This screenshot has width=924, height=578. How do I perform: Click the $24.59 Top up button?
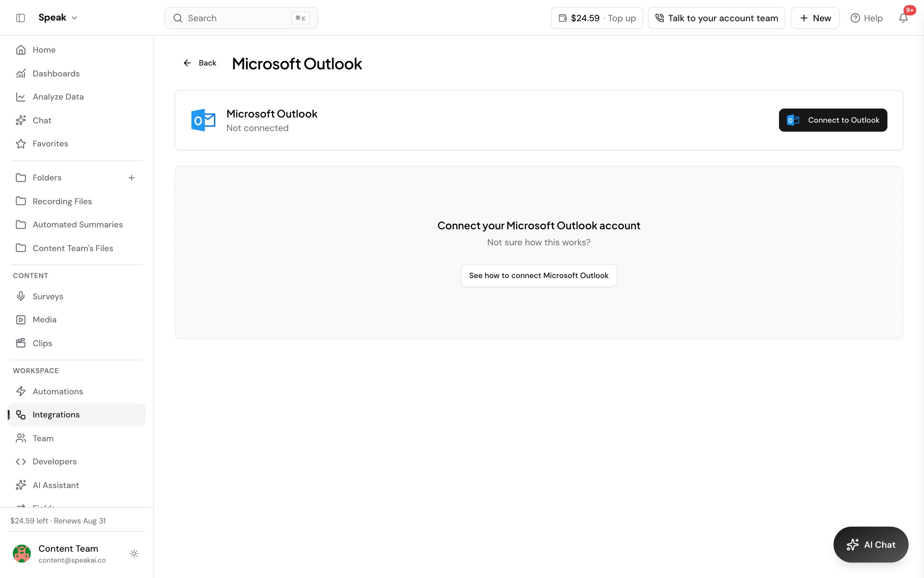point(597,18)
